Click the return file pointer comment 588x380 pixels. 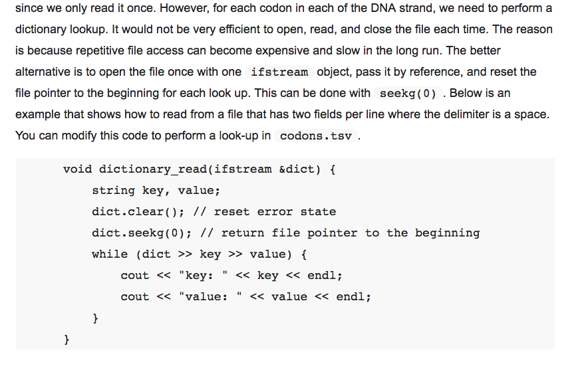click(x=340, y=233)
